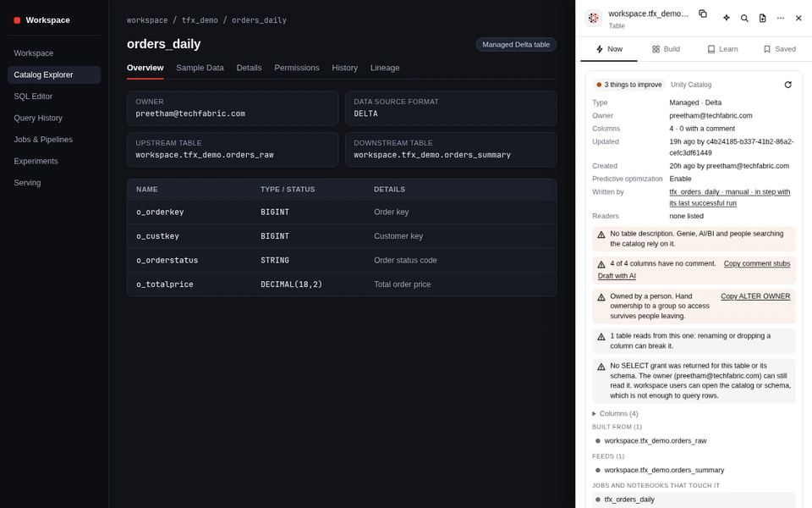The width and height of the screenshot is (812, 508).
Task: Open the three-dot more options menu
Action: pos(781,18)
